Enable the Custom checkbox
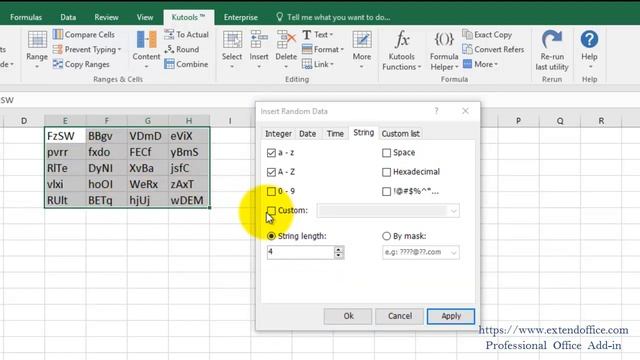640x360 pixels. [271, 211]
